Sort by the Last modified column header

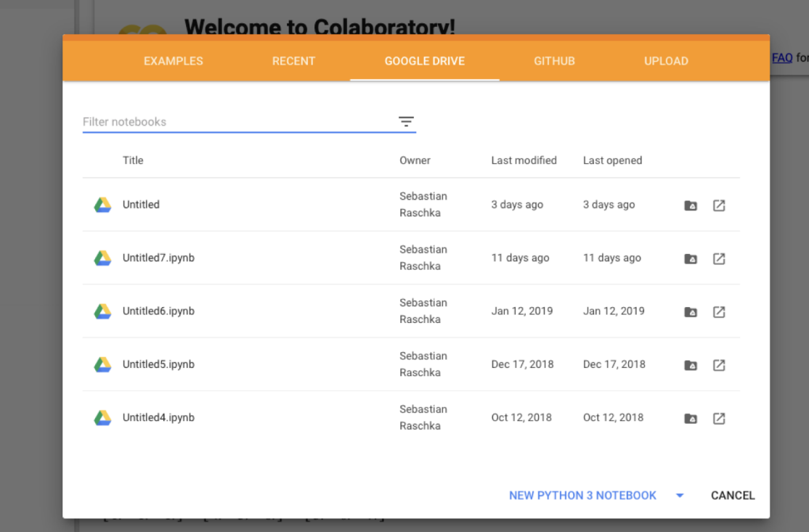524,160
